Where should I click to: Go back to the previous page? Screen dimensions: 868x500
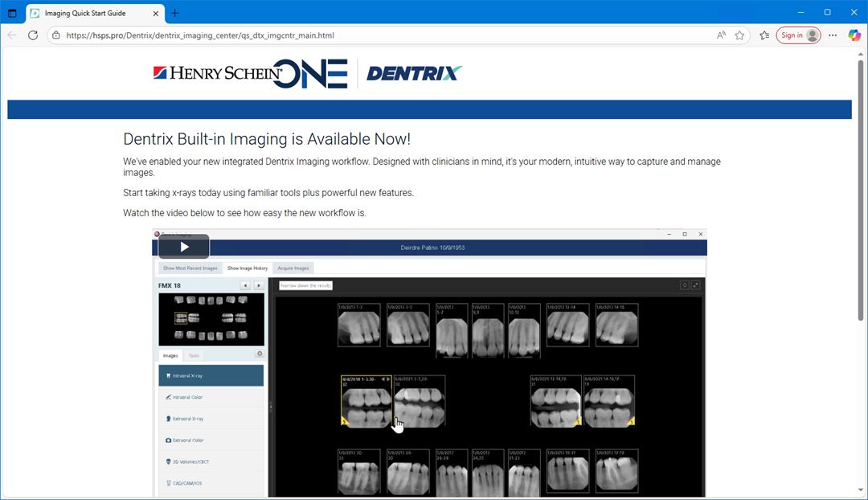tap(12, 35)
